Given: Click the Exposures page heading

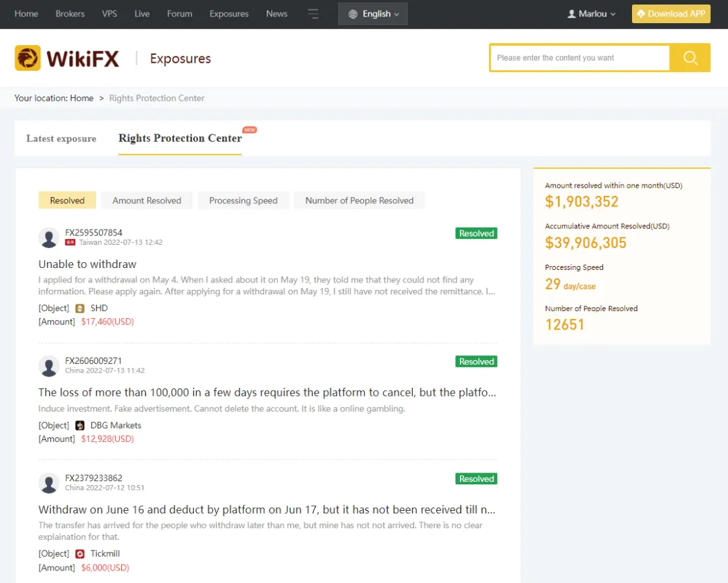Looking at the screenshot, I should coord(180,58).
